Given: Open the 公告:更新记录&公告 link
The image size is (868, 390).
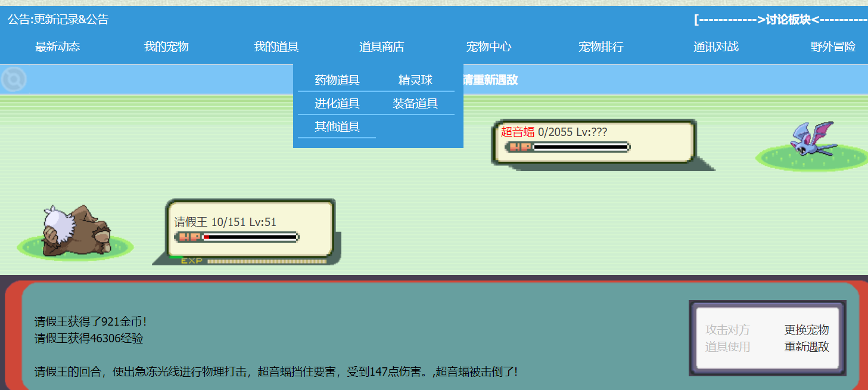Looking at the screenshot, I should (58, 19).
